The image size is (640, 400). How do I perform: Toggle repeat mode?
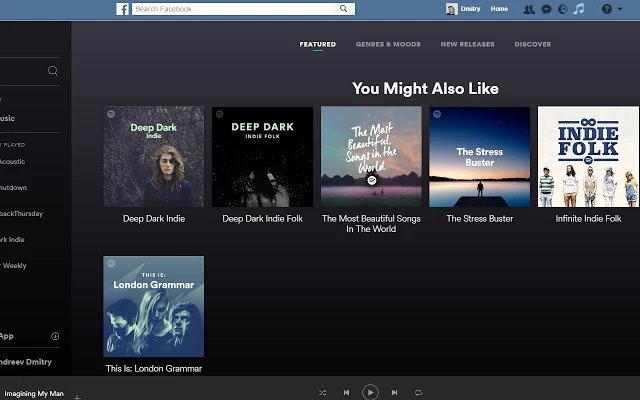tap(418, 393)
